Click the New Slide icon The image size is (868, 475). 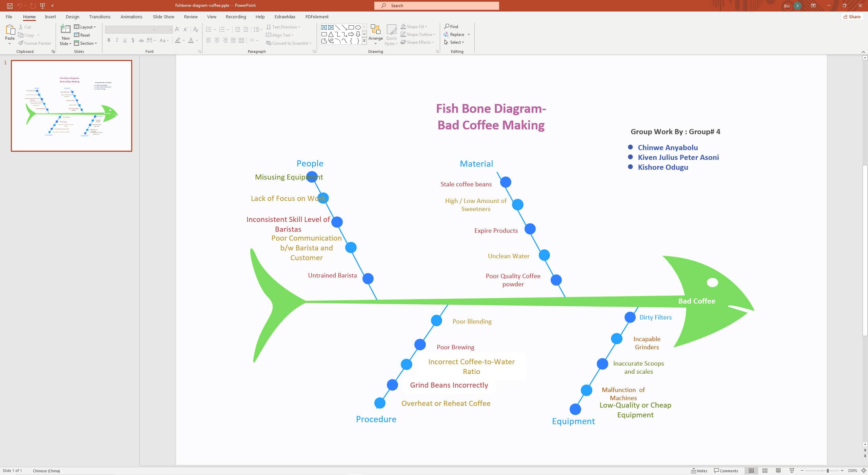click(65, 30)
